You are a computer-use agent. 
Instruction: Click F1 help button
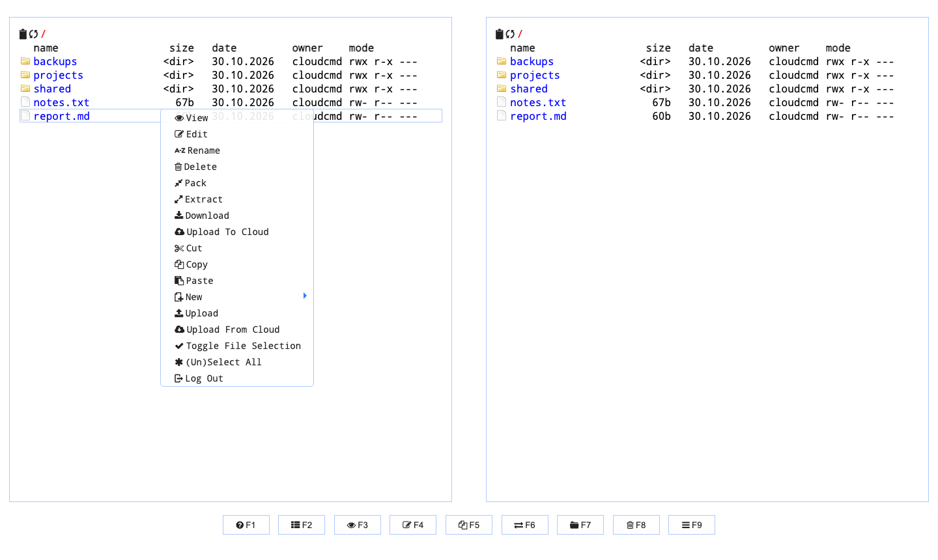[246, 525]
